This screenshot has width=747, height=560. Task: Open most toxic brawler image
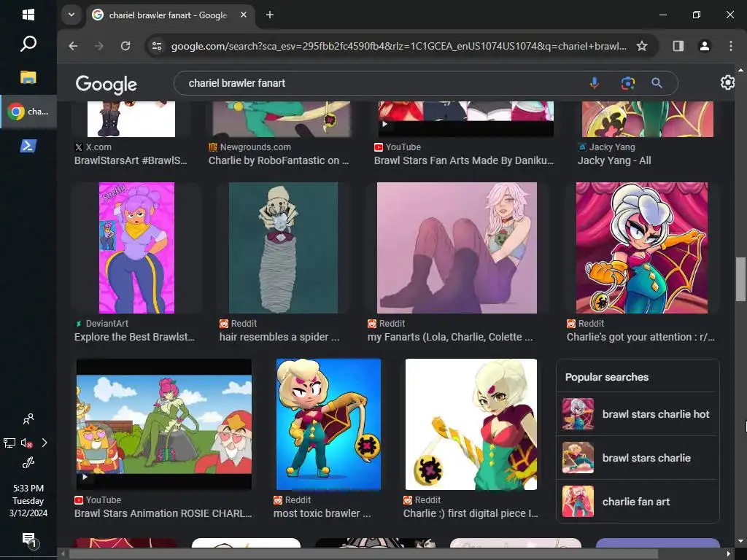point(329,424)
